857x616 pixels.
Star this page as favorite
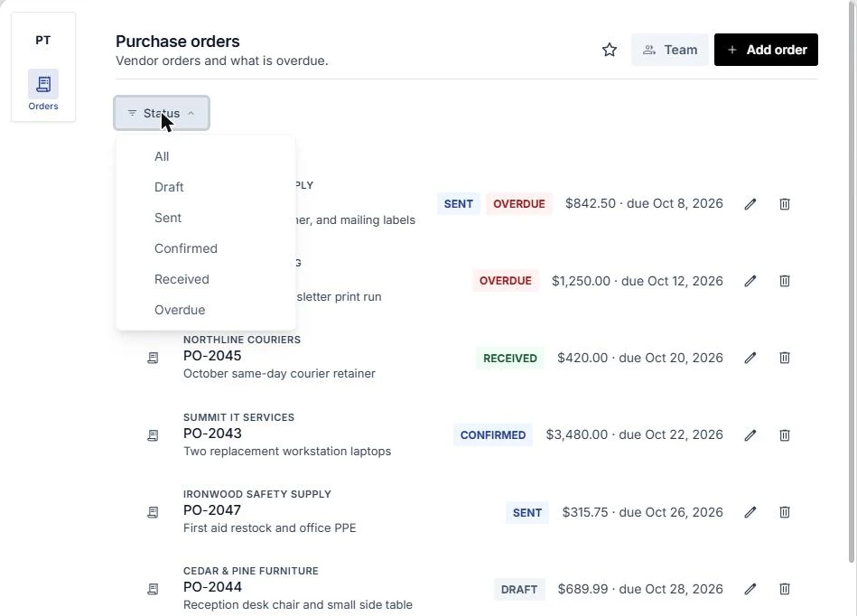[610, 50]
